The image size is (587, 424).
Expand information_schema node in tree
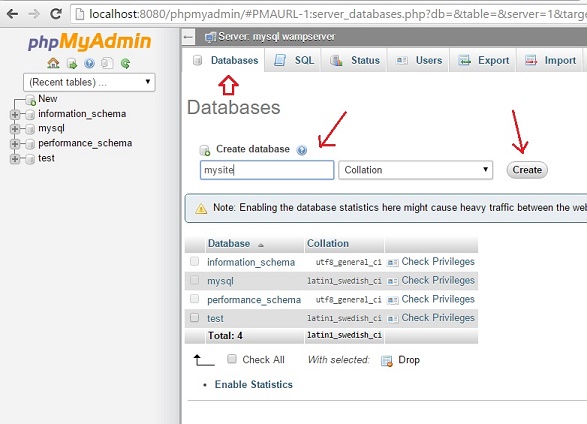[15, 115]
